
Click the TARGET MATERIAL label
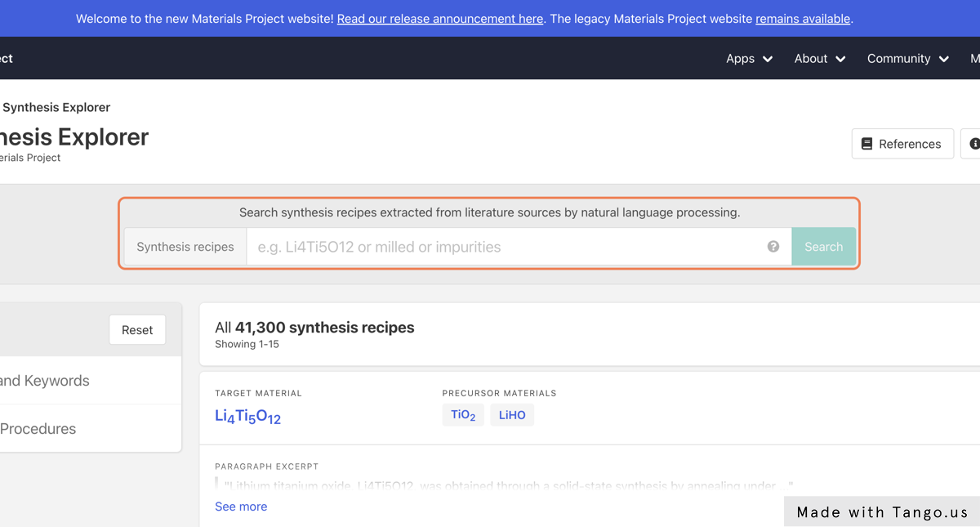258,393
